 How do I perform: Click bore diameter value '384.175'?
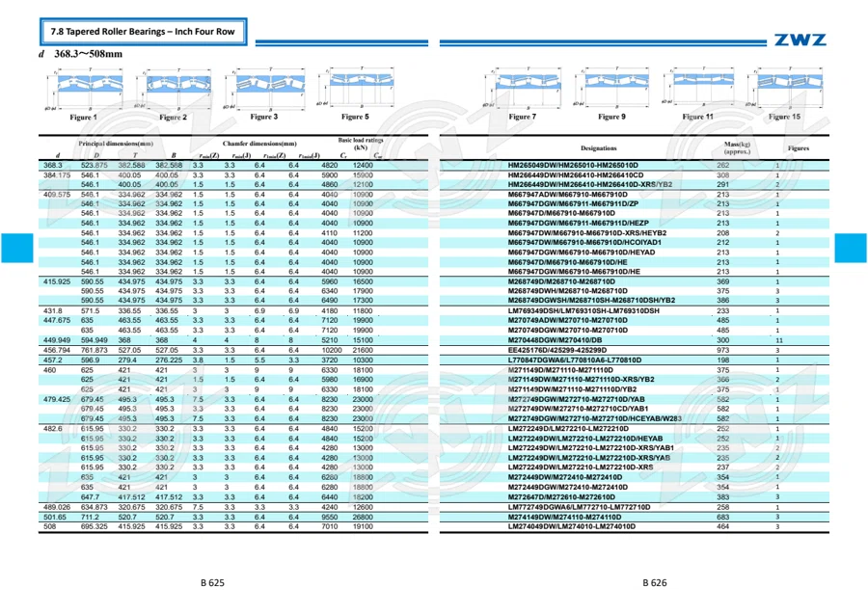(x=57, y=175)
